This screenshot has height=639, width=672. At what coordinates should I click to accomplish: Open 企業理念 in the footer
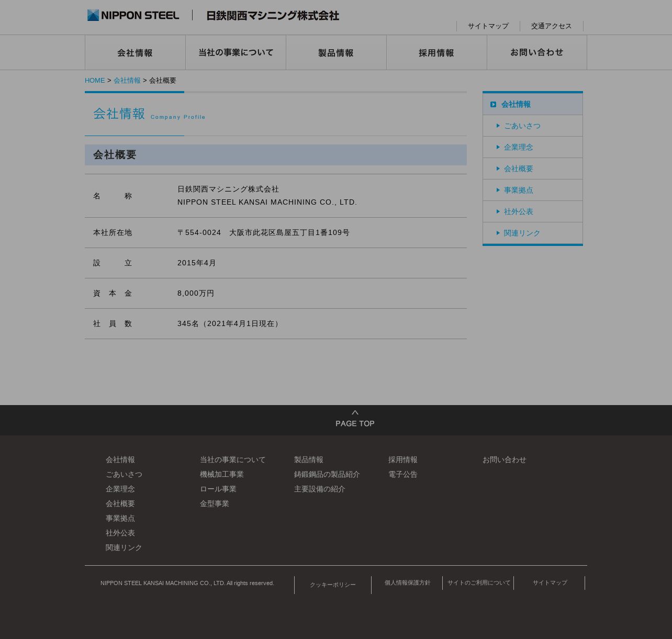[120, 489]
